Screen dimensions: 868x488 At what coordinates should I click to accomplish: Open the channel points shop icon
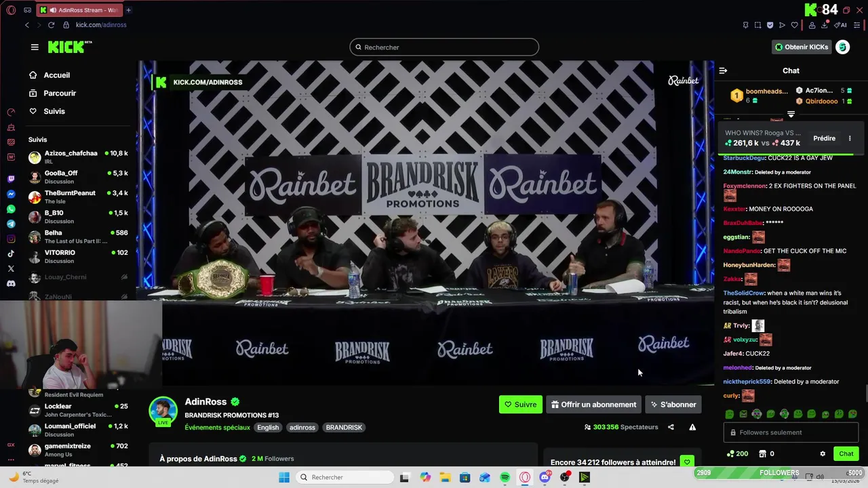(x=762, y=453)
